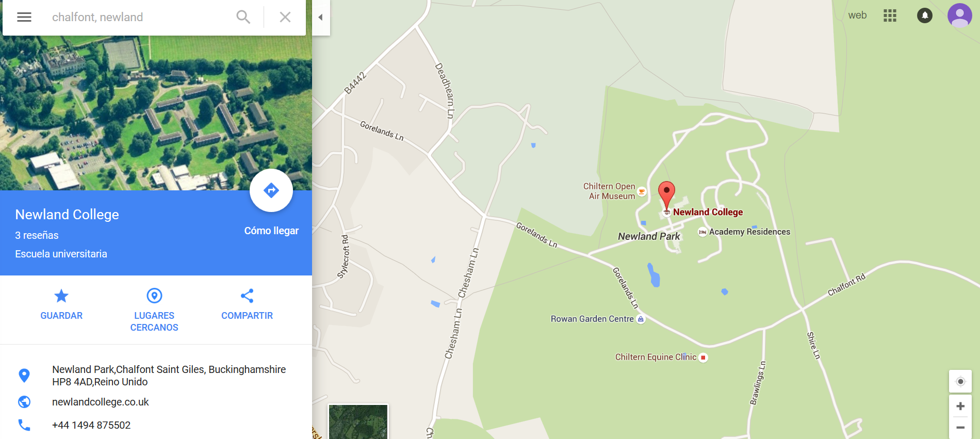Open the hamburger main menu
The height and width of the screenshot is (439, 980).
[x=24, y=17]
